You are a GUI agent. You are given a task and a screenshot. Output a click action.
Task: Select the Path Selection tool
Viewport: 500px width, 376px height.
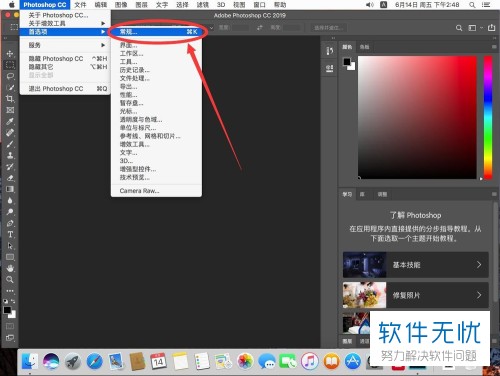pos(10,246)
